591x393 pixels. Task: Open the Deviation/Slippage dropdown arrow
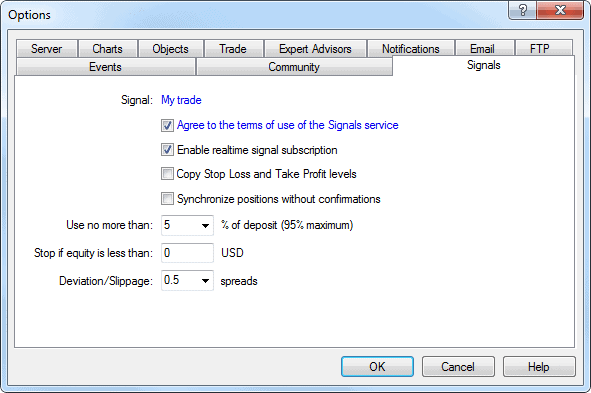(x=205, y=281)
